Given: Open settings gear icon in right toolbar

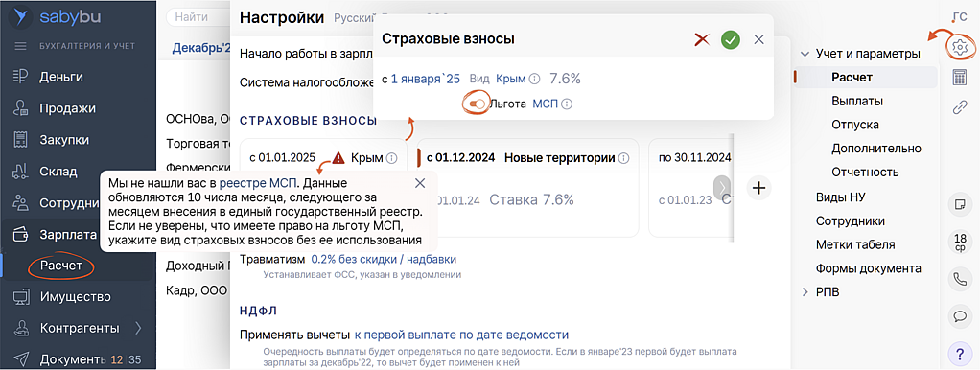Looking at the screenshot, I should pyautogui.click(x=958, y=46).
